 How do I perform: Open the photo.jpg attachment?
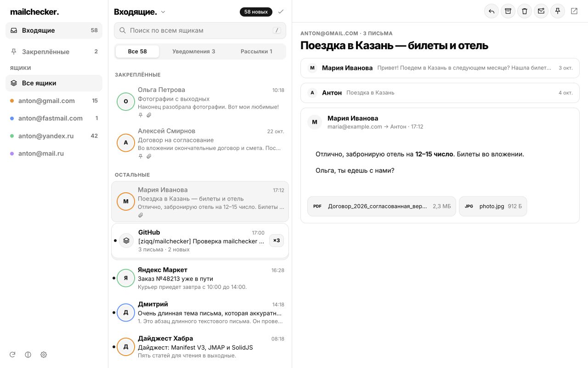(493, 206)
